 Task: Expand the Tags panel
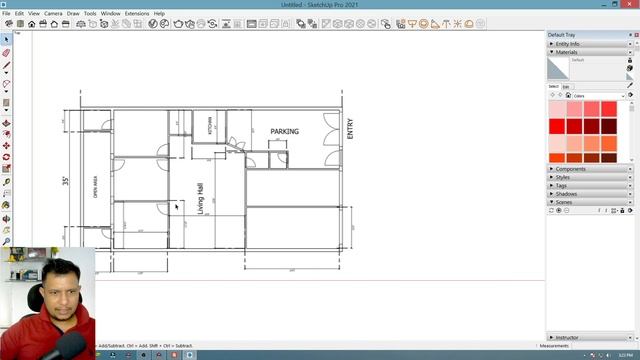[589, 185]
